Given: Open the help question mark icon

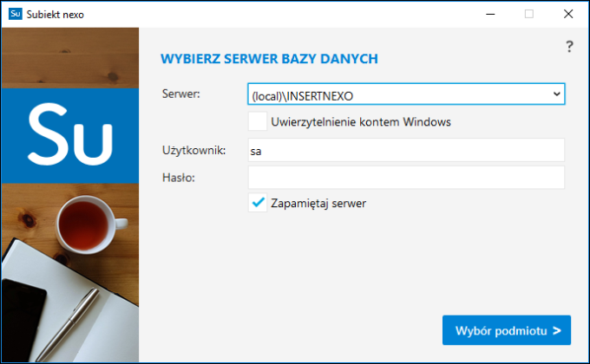Looking at the screenshot, I should click(x=569, y=47).
